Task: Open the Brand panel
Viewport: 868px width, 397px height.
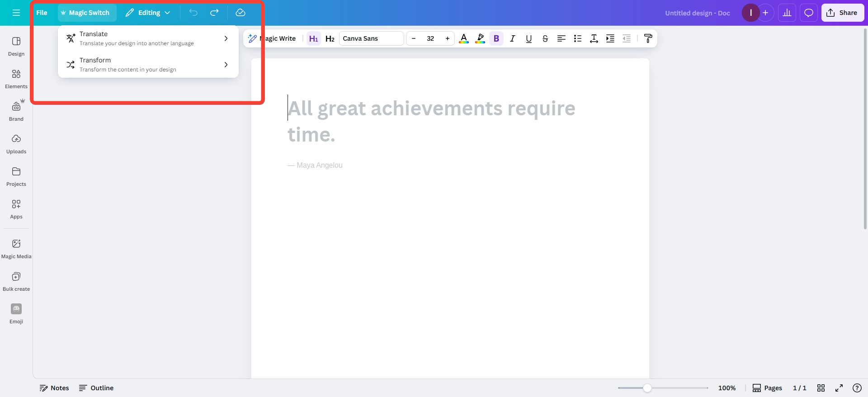Action: point(16,111)
